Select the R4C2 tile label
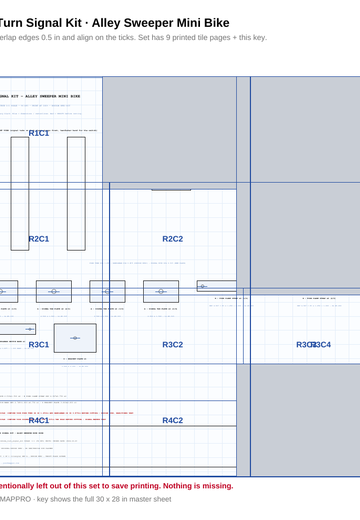Image resolution: width=360 pixels, height=520 pixels. (173, 420)
